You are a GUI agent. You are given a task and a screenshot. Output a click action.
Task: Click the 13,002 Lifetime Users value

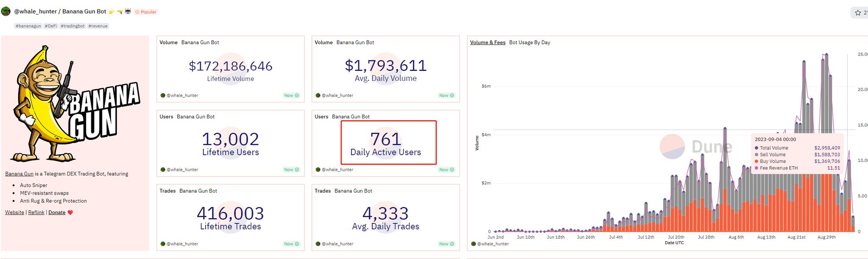point(231,139)
